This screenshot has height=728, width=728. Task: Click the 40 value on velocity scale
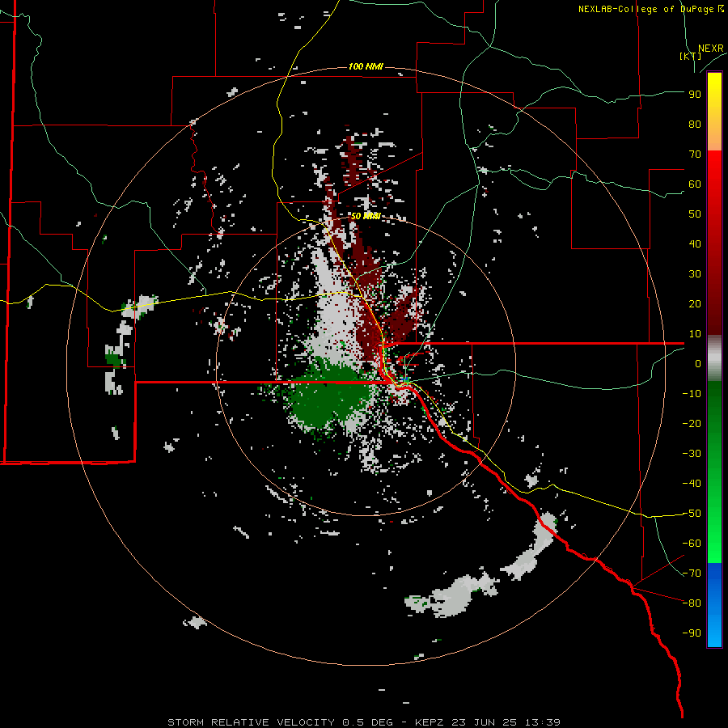point(695,243)
